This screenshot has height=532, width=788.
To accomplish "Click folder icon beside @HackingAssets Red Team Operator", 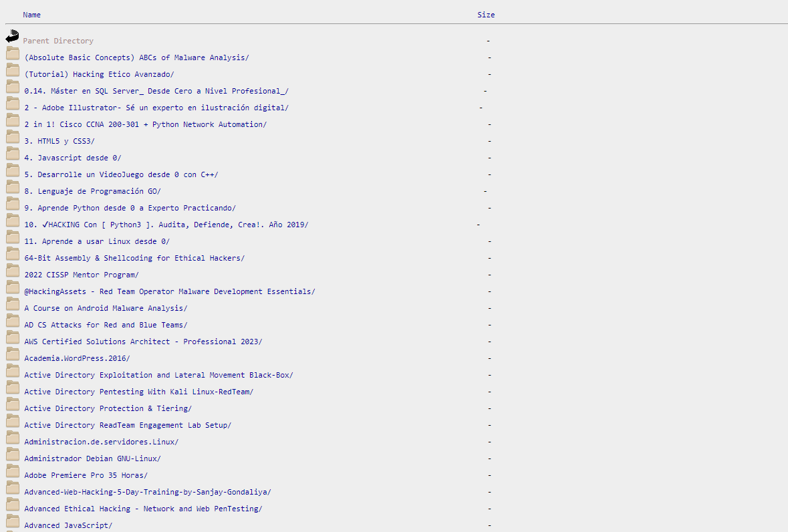I will (13, 287).
